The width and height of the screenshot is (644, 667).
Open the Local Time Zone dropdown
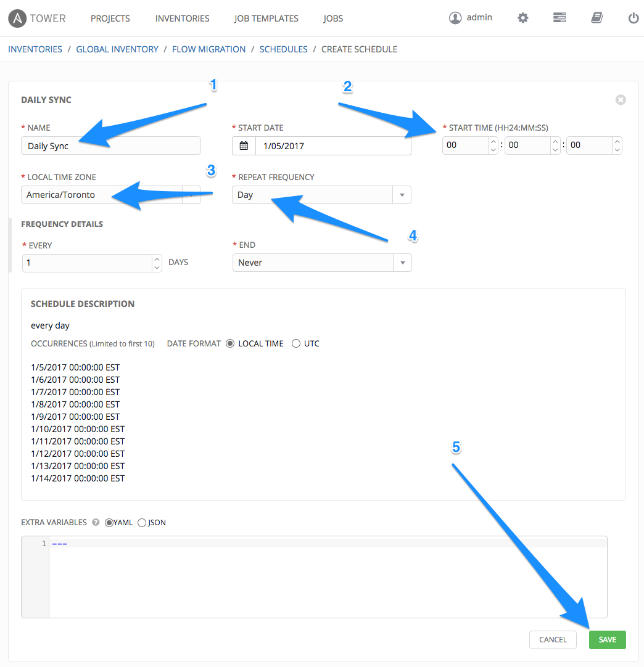click(x=191, y=195)
